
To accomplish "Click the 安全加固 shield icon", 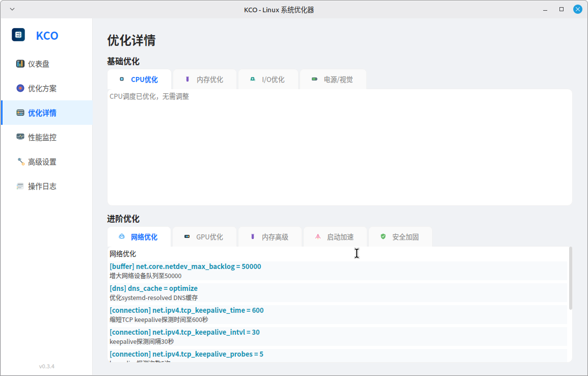I will click(383, 236).
